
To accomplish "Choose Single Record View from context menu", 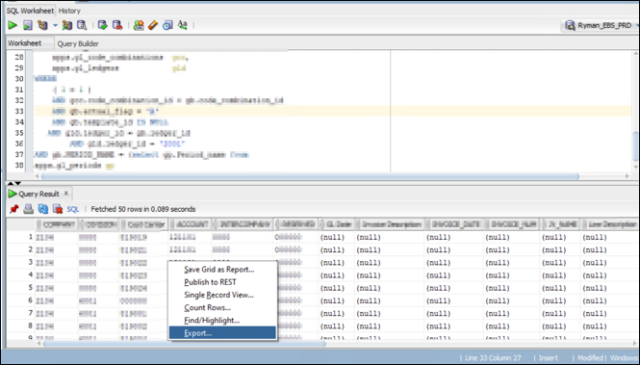I will click(x=218, y=295).
